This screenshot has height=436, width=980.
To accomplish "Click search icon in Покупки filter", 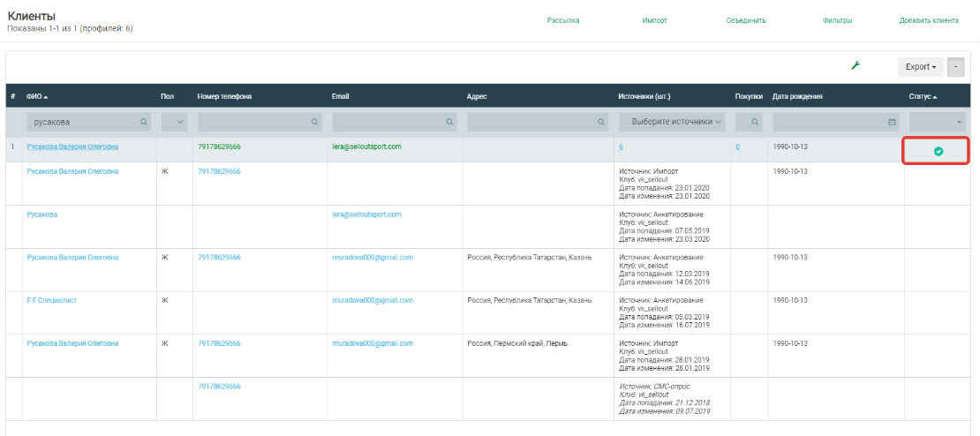I will point(755,122).
